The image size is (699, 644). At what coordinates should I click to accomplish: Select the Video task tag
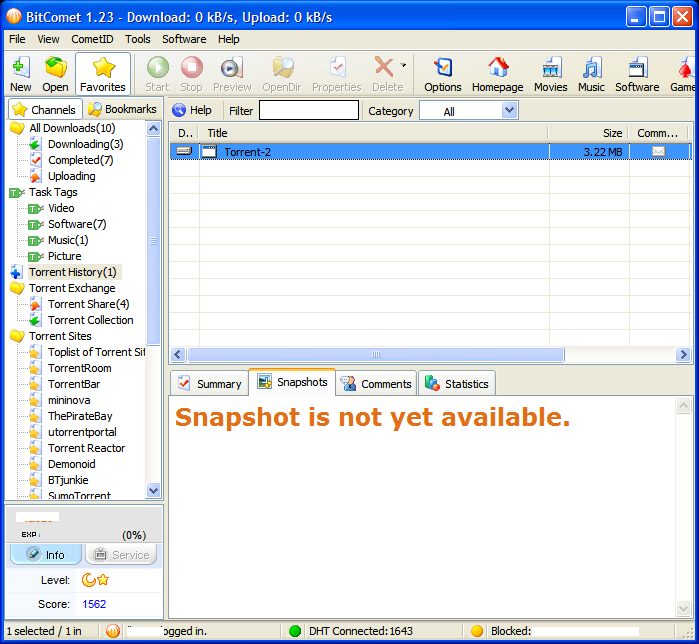pyautogui.click(x=61, y=208)
